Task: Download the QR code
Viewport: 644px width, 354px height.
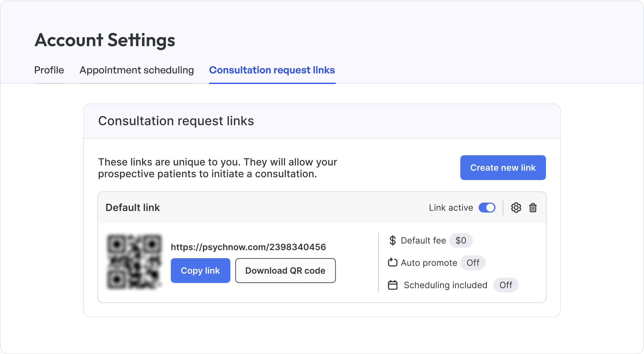Action: pos(285,271)
